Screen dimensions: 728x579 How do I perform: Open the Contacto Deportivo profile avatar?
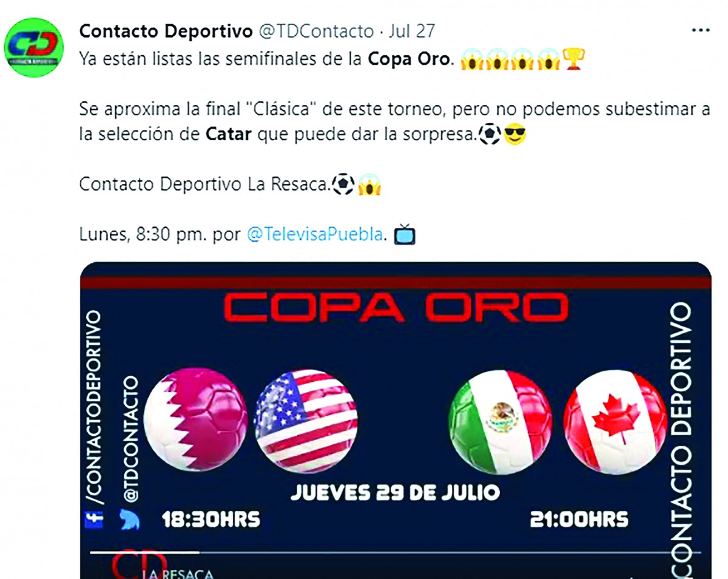(33, 47)
